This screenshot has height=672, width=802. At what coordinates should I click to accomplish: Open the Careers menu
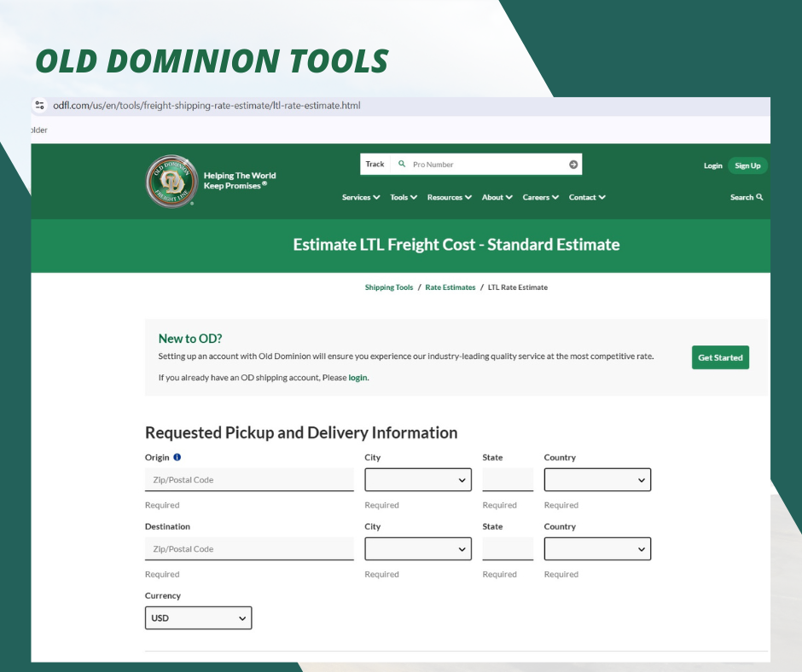540,197
